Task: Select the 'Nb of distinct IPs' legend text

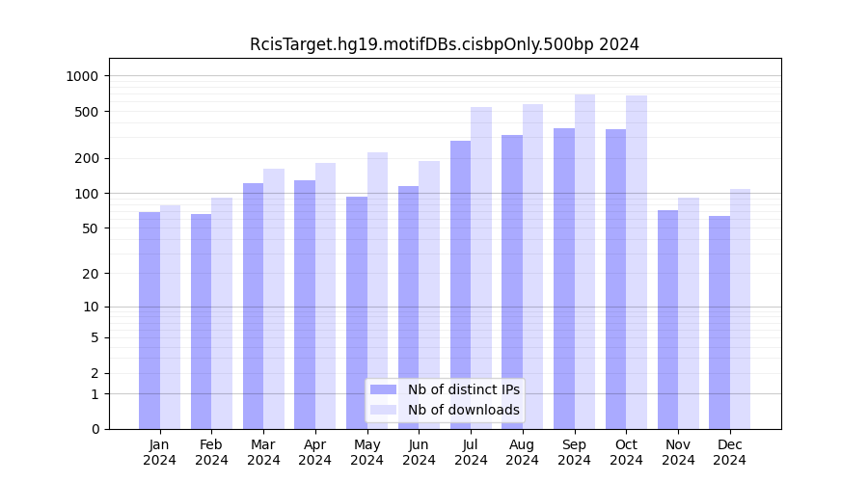Action: click(463, 389)
